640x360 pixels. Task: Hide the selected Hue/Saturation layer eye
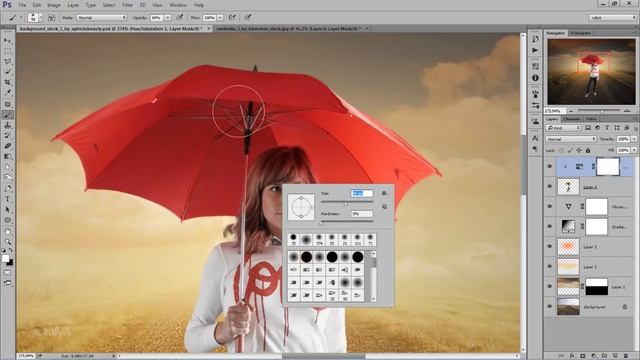pyautogui.click(x=549, y=167)
